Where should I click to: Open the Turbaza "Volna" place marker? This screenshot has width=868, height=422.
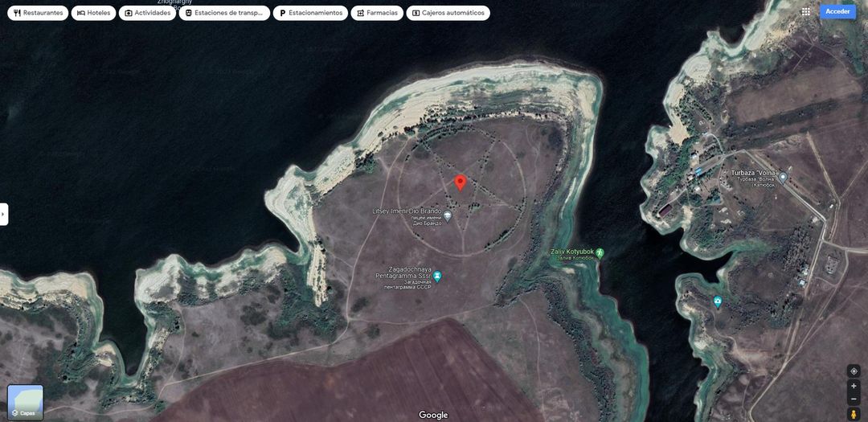click(783, 177)
